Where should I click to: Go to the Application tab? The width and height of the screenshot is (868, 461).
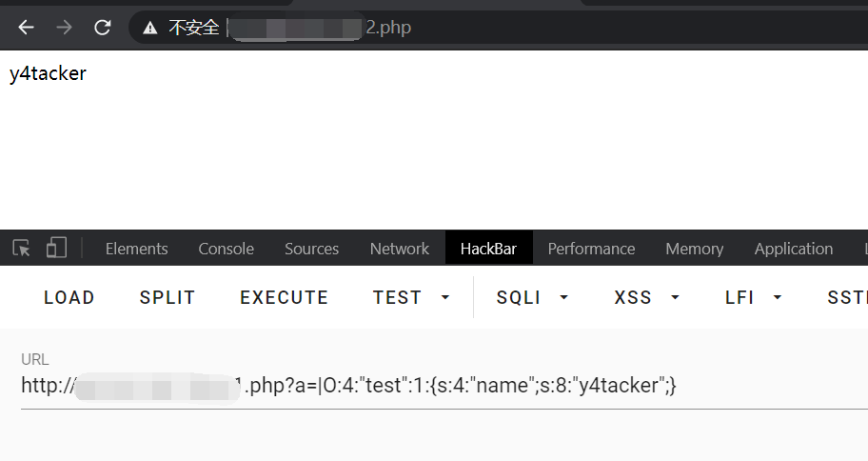793,249
